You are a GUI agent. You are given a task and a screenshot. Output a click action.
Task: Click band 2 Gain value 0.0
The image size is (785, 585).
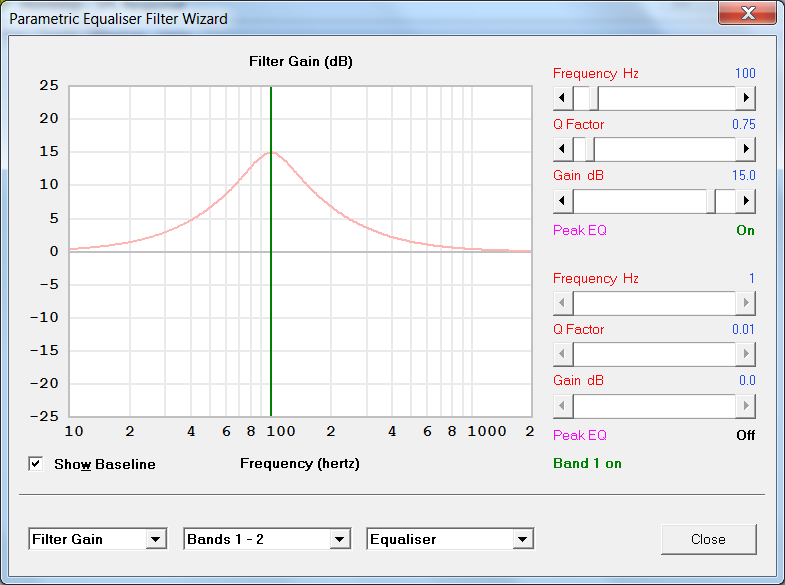pyautogui.click(x=747, y=380)
